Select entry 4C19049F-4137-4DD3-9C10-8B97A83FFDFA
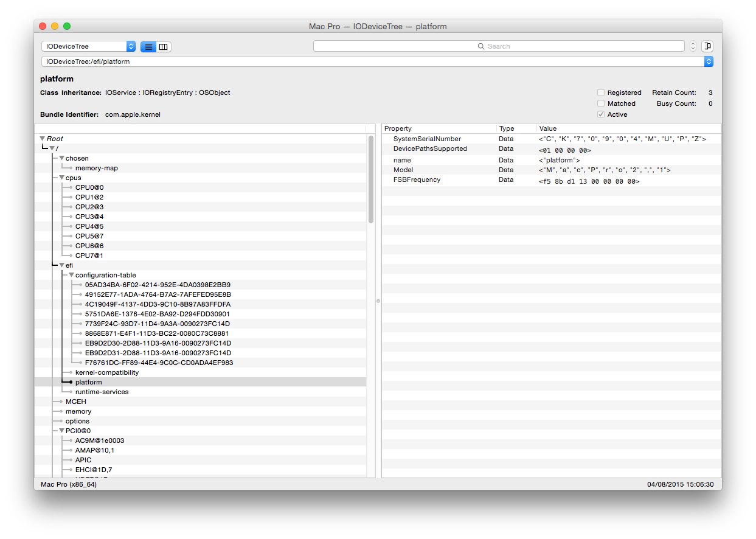Viewport: 756px width, 539px height. [158, 304]
